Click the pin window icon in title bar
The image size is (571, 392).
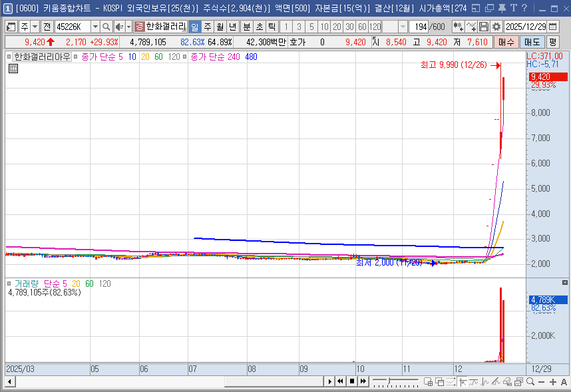click(x=502, y=8)
